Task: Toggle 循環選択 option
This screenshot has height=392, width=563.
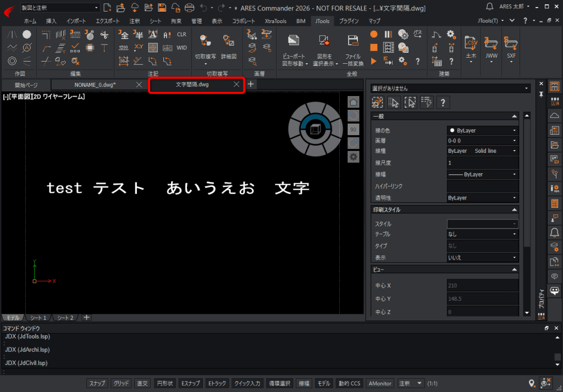Action: [x=280, y=383]
